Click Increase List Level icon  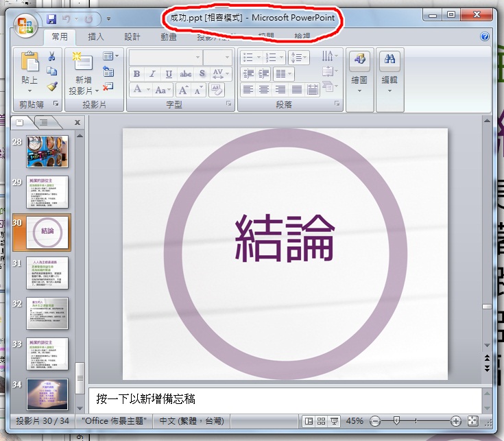click(x=263, y=74)
